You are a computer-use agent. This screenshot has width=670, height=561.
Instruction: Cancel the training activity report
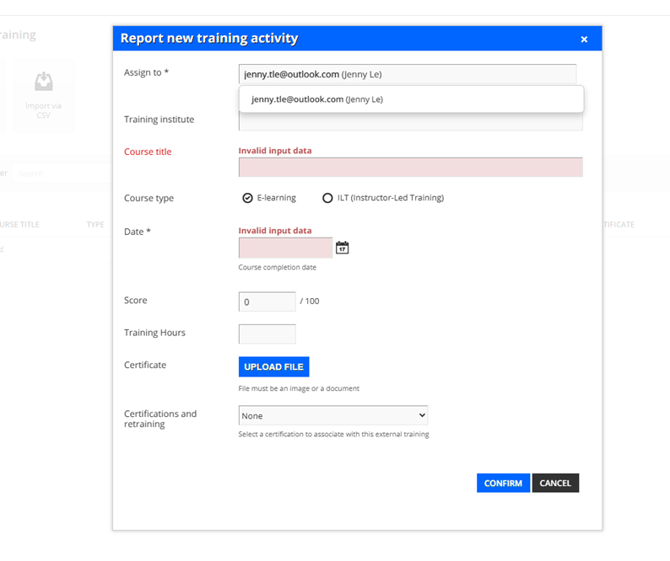pos(555,483)
